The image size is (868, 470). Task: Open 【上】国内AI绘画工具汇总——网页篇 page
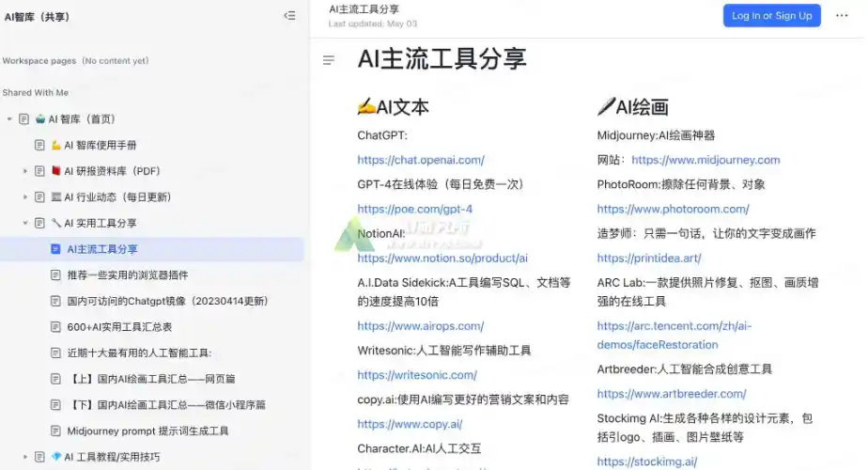[150, 379]
